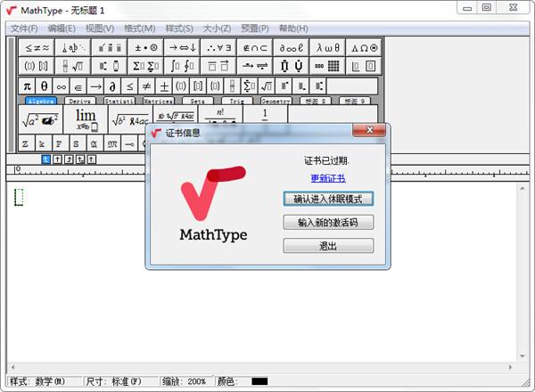535x392 pixels.
Task: Insert the pi symbol from small bar
Action: tap(27, 86)
